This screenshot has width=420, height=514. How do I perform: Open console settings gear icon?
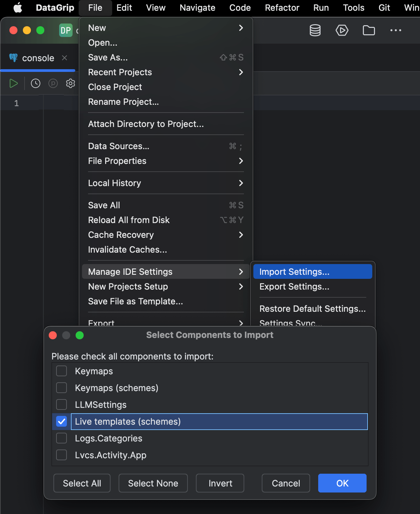[x=71, y=83]
